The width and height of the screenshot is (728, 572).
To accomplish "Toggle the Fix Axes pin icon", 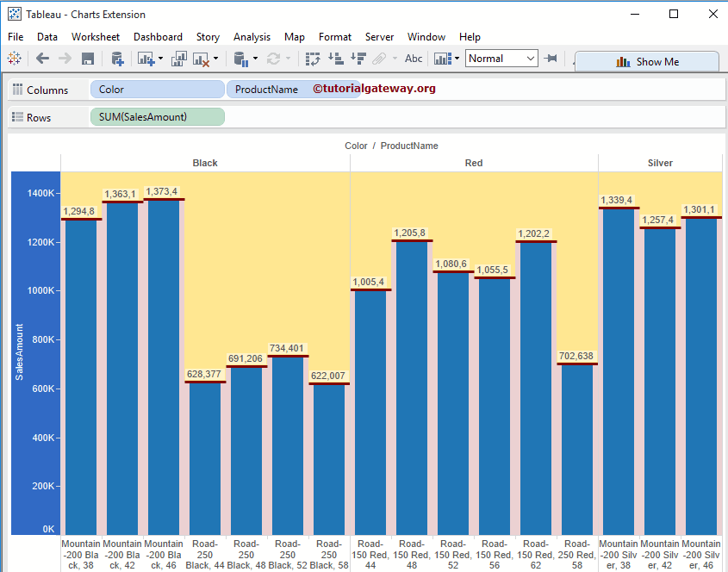I will 551,59.
